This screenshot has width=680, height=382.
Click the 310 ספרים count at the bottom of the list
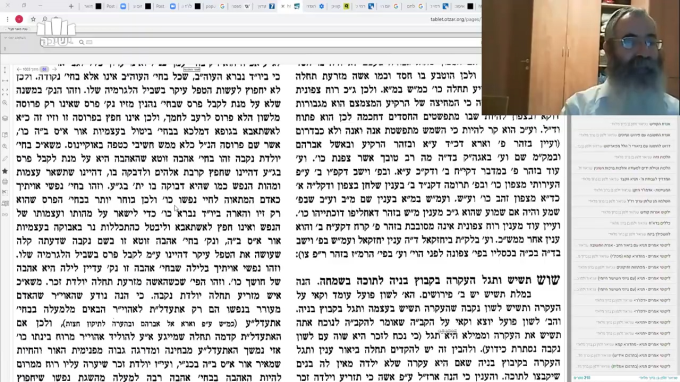[582, 378]
